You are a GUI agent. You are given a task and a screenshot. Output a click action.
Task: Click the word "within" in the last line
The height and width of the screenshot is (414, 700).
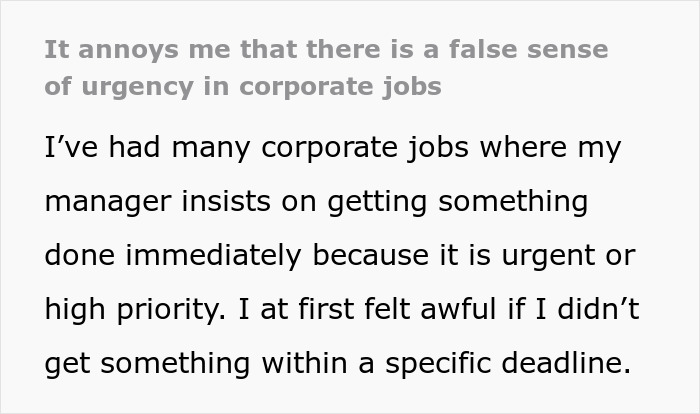(x=304, y=363)
